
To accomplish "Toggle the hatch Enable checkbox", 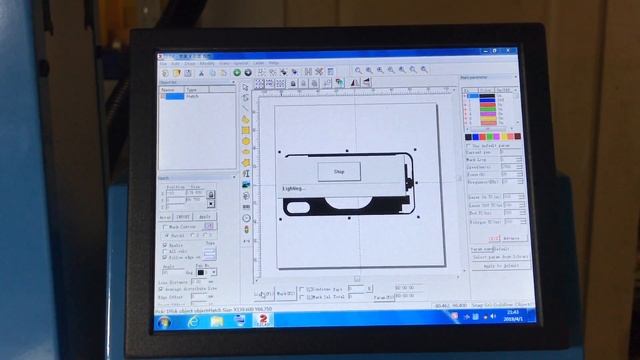I will click(165, 245).
